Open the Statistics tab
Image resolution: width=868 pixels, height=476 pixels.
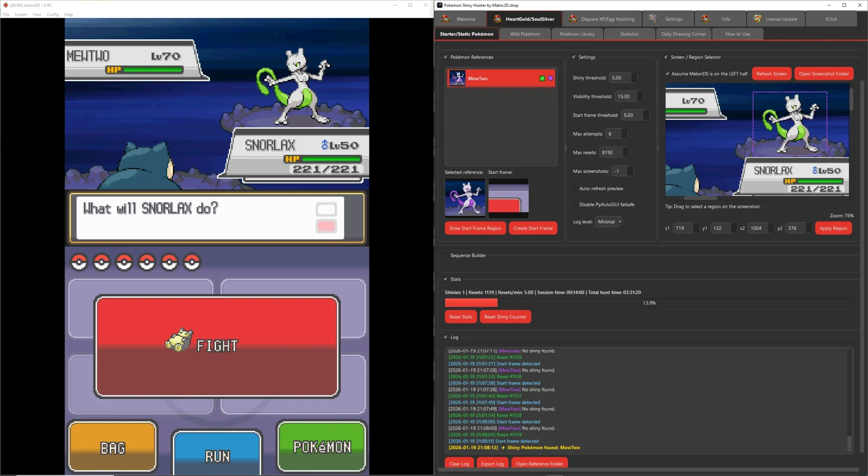629,34
